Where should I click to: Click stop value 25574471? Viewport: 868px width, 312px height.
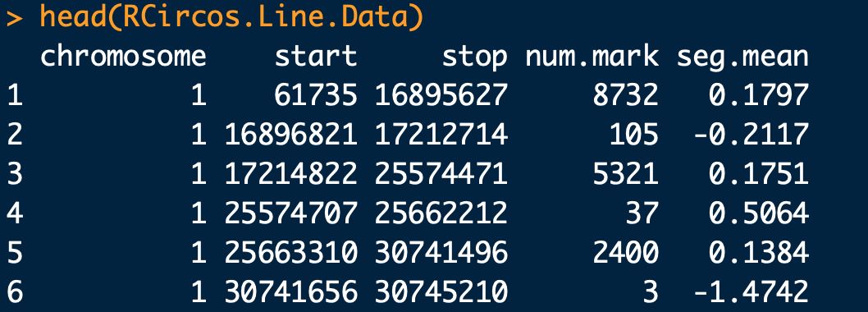coord(441,175)
